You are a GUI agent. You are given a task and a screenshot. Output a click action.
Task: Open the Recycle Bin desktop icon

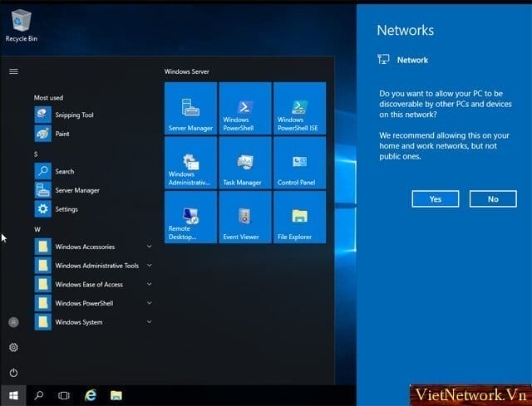[x=22, y=26]
